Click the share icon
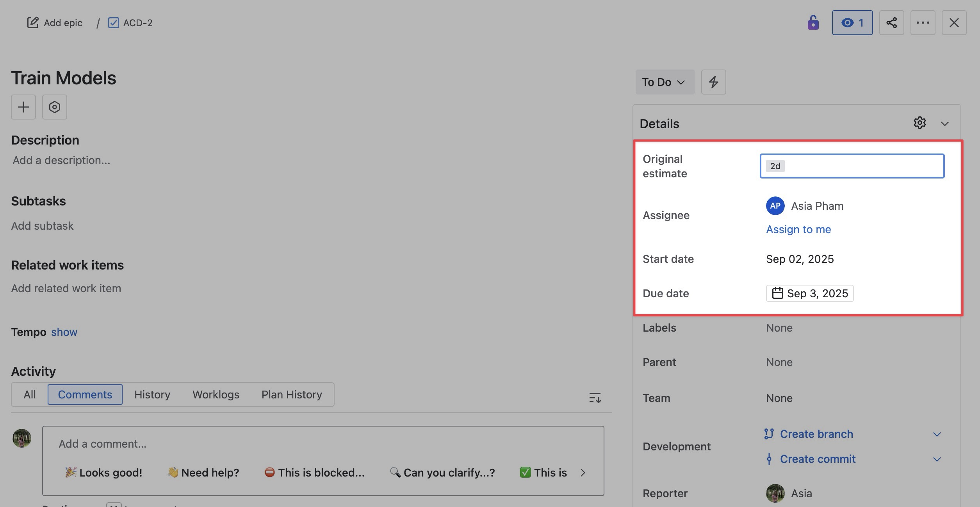Screen dimensions: 980x507 point(891,23)
